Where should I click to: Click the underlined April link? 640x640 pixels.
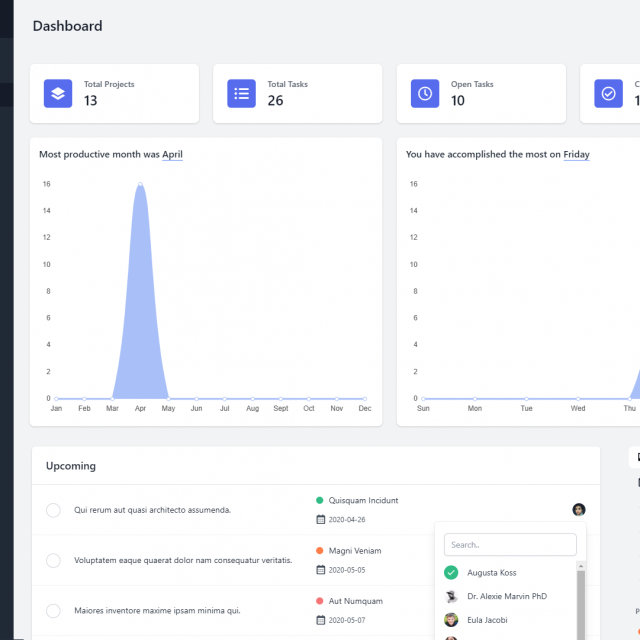tap(172, 154)
